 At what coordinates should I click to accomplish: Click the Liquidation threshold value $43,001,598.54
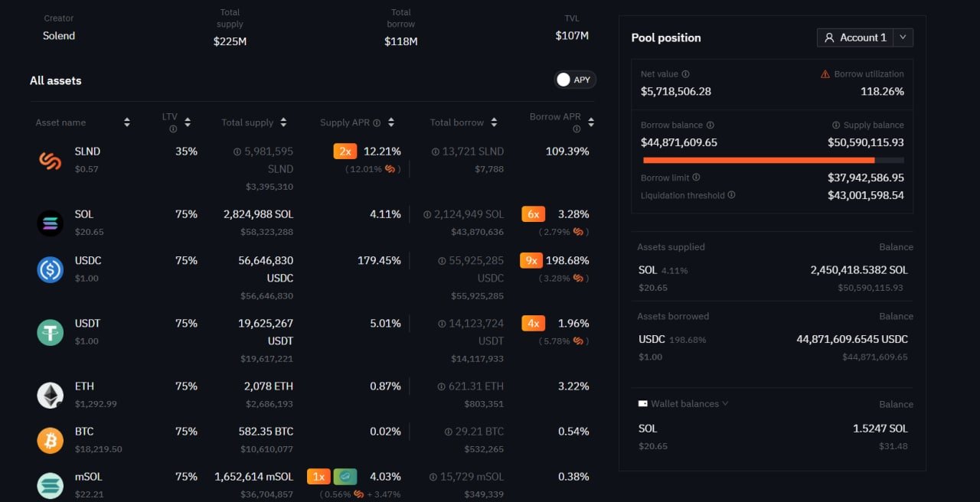[x=866, y=195]
